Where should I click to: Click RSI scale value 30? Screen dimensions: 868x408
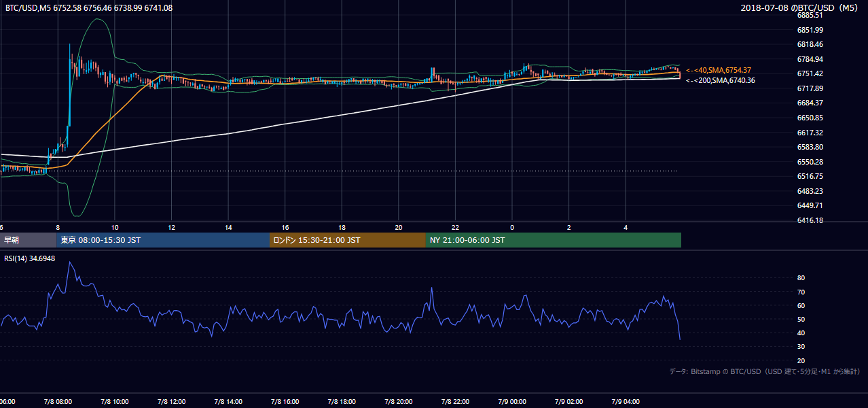(801, 347)
